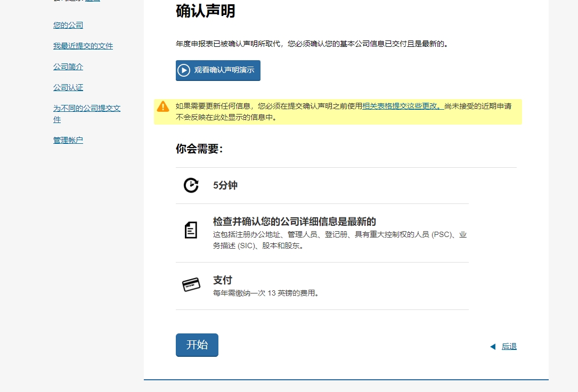Image resolution: width=578 pixels, height=392 pixels.
Task: Select 公司认证 in the sidebar
Action: tap(68, 87)
